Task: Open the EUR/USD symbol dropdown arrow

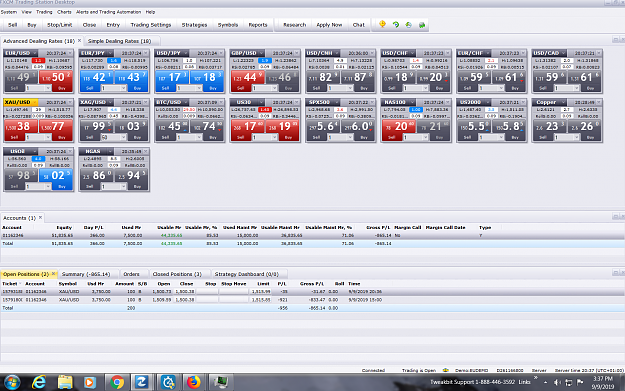Action: (35, 53)
